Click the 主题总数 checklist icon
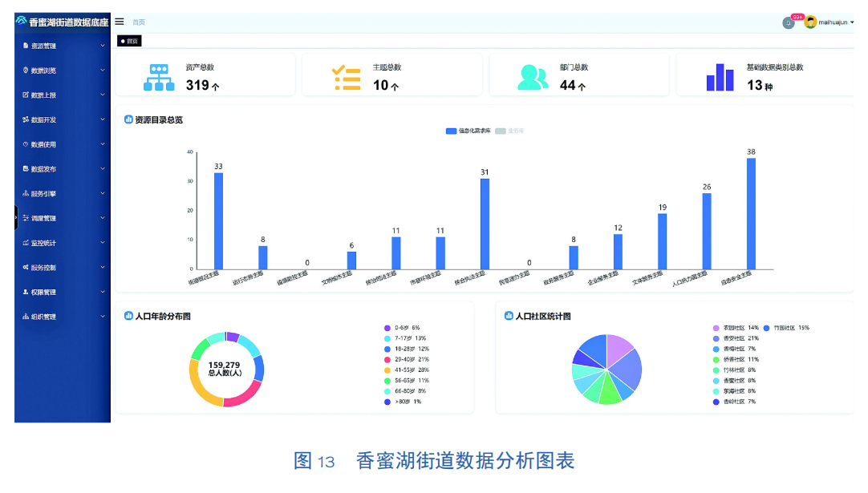This screenshot has height=493, width=868. [347, 77]
